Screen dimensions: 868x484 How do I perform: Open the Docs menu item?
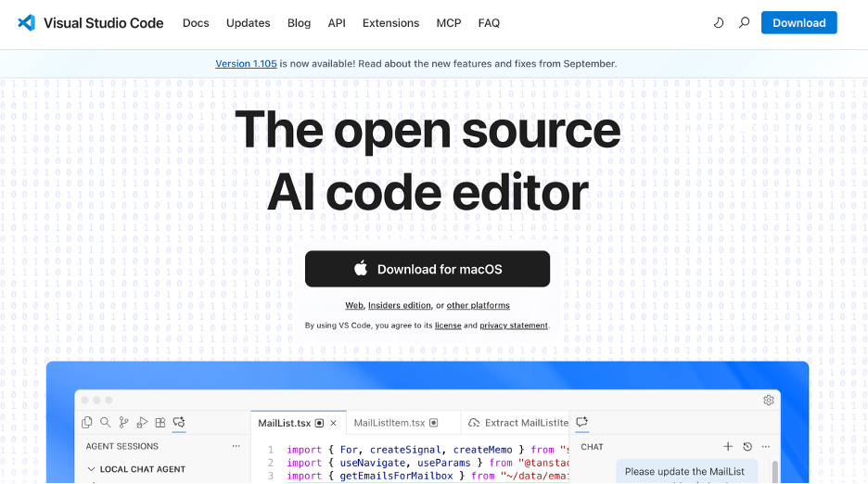click(196, 22)
